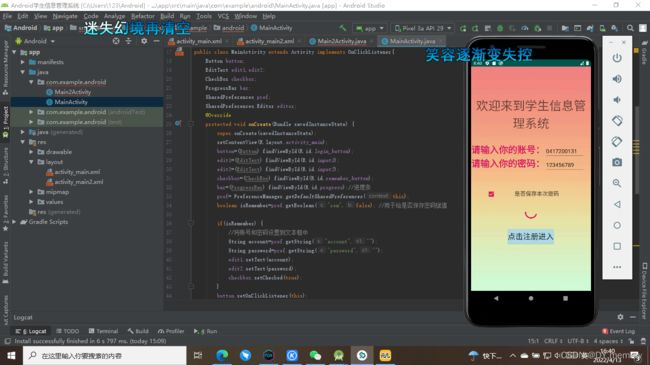Tap the phone's on-screen recents square button
The width and height of the screenshot is (650, 365).
point(565,298)
